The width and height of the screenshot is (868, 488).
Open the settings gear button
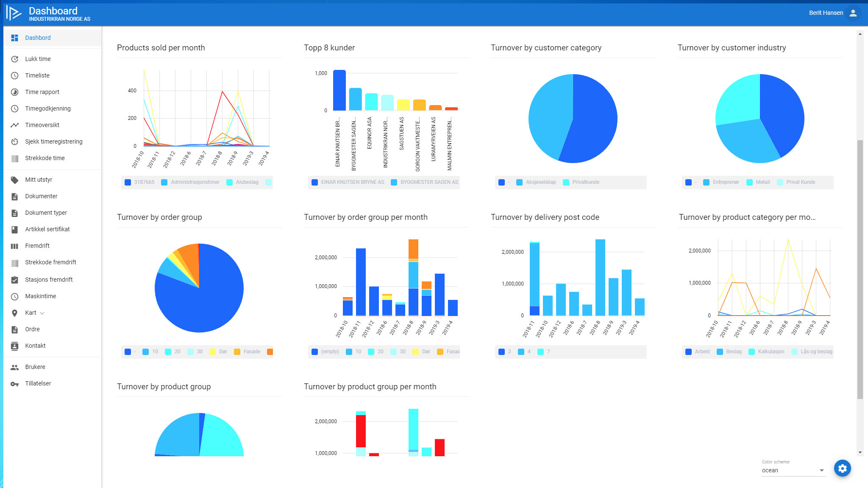coord(843,468)
